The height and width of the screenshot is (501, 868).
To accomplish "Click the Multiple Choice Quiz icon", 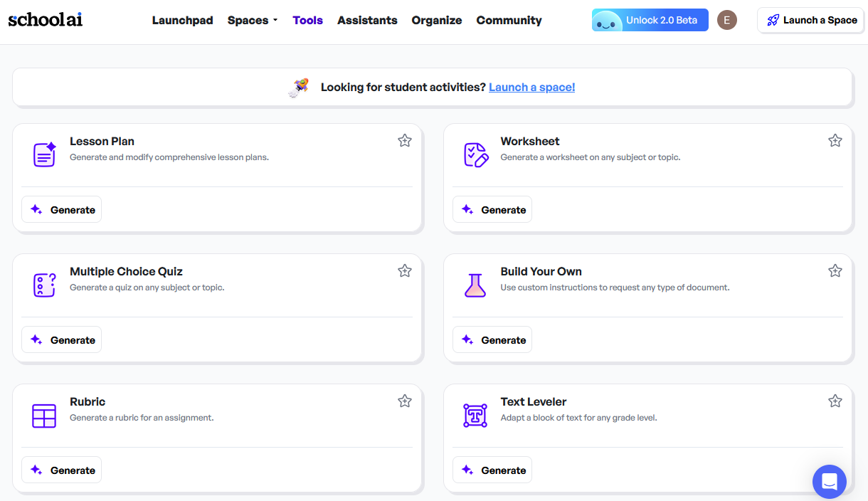I will tap(45, 285).
